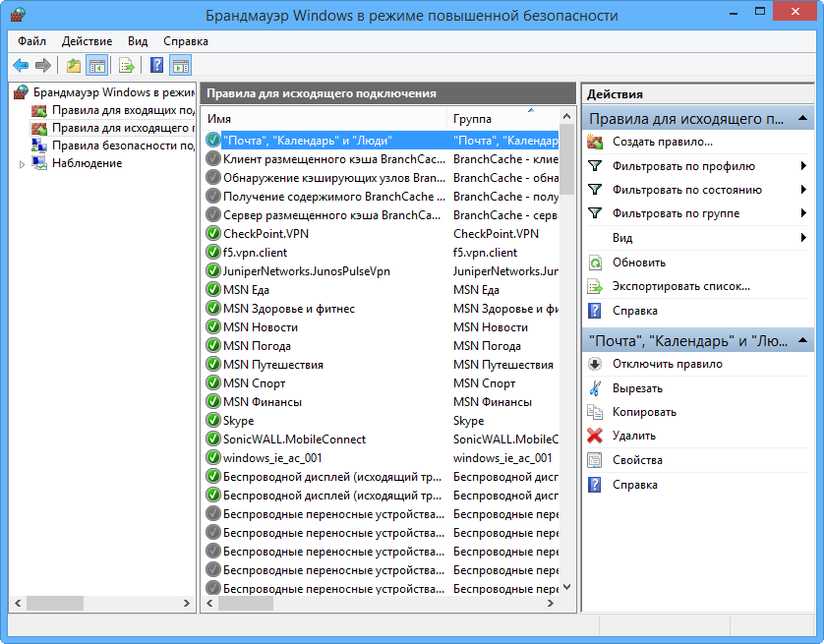This screenshot has height=644, width=824.
Task: Collapse the Правила для исходящего section arrow
Action: point(802,118)
